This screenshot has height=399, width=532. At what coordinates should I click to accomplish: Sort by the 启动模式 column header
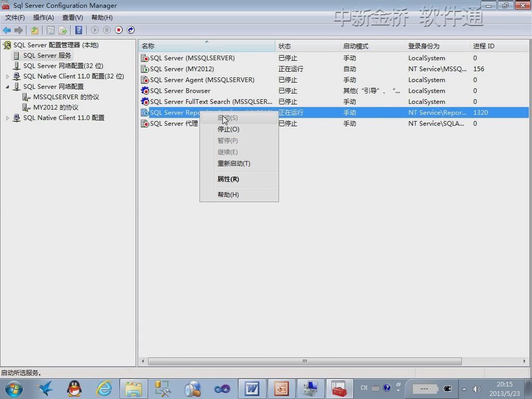372,46
